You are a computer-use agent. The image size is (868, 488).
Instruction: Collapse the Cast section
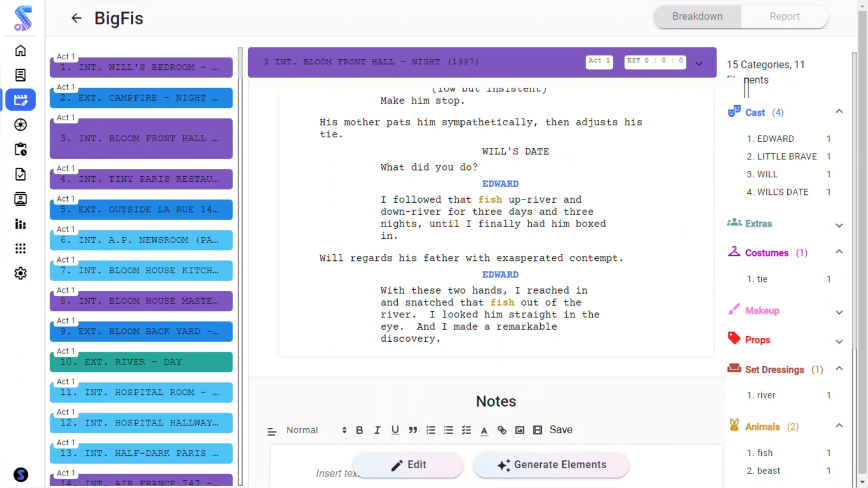point(839,111)
